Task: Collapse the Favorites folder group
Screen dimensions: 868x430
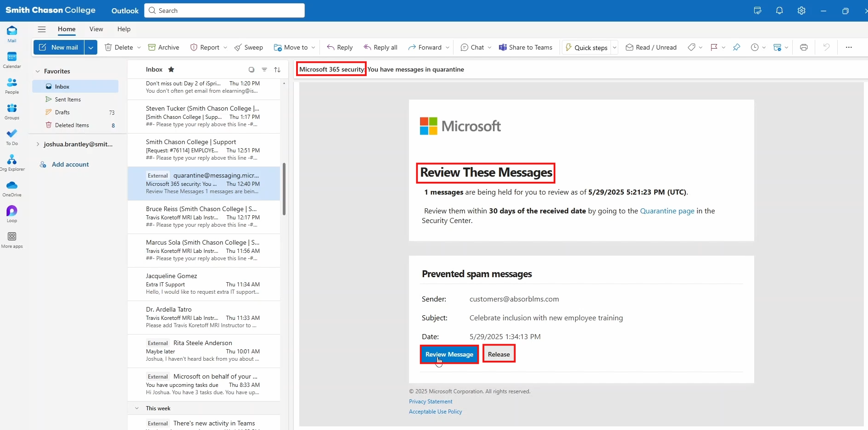Action: tap(38, 71)
